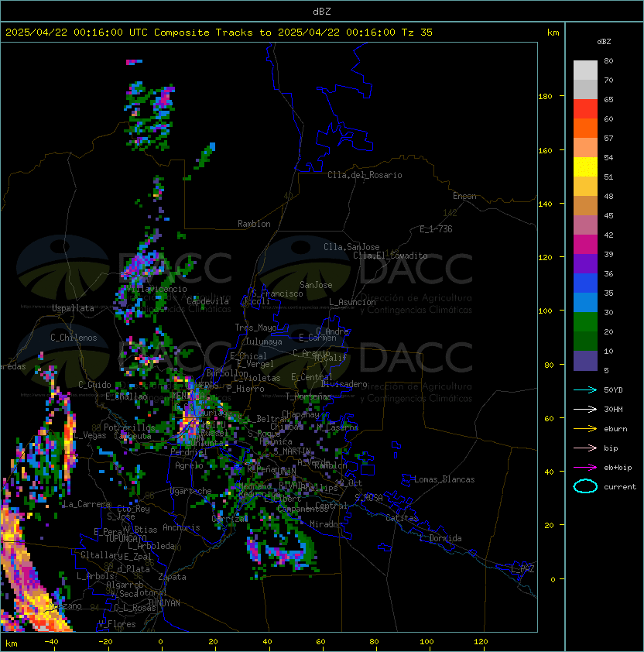The width and height of the screenshot is (644, 652).
Task: Click the Tres_Mayo map label
Action: tap(255, 328)
